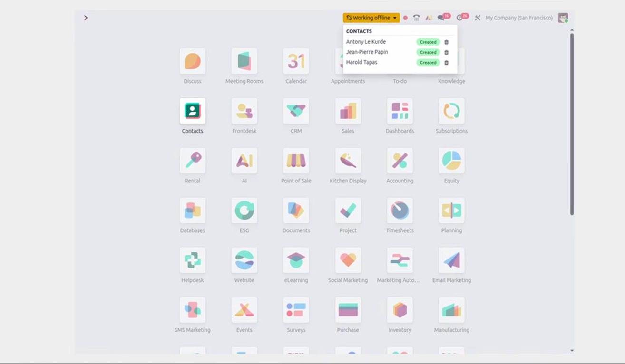Open the Kitchen Display app

tap(348, 161)
